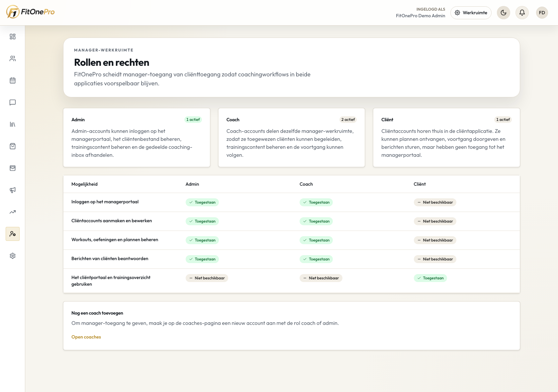Click Cliënt Toegestaan badge for cliëntportaal row
The image size is (558, 392).
click(x=430, y=278)
